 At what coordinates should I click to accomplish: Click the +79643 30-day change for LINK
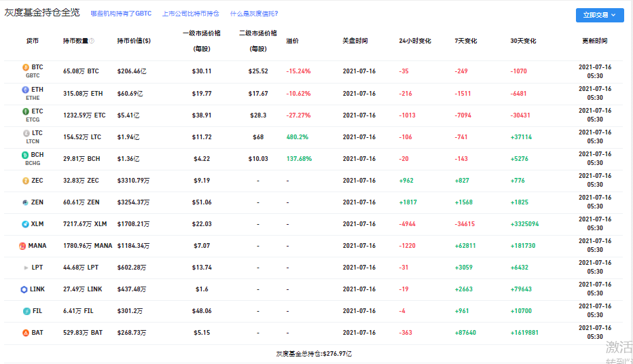[521, 289]
